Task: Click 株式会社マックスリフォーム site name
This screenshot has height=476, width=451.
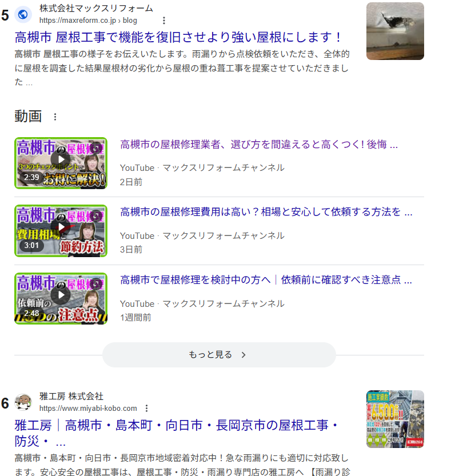Action: pyautogui.click(x=96, y=9)
